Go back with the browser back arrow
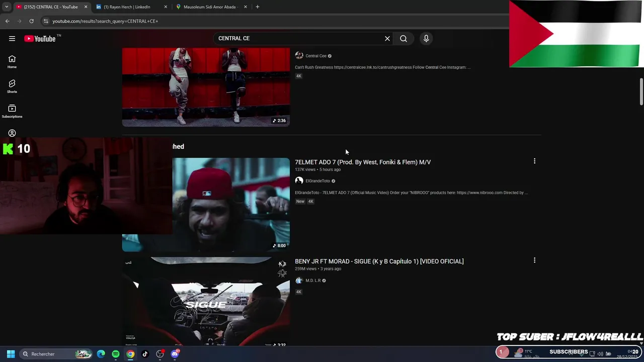This screenshot has width=644, height=362. click(8, 21)
